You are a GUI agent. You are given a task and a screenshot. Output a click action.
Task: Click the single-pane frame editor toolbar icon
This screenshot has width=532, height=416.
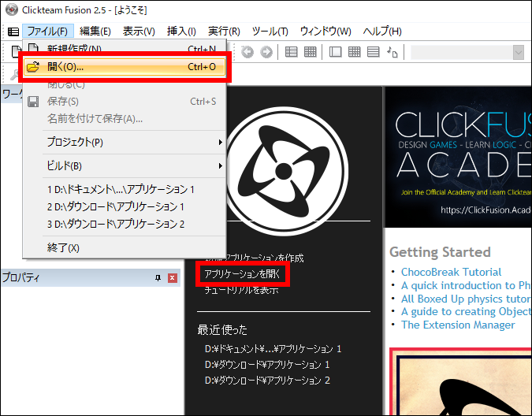tap(335, 52)
